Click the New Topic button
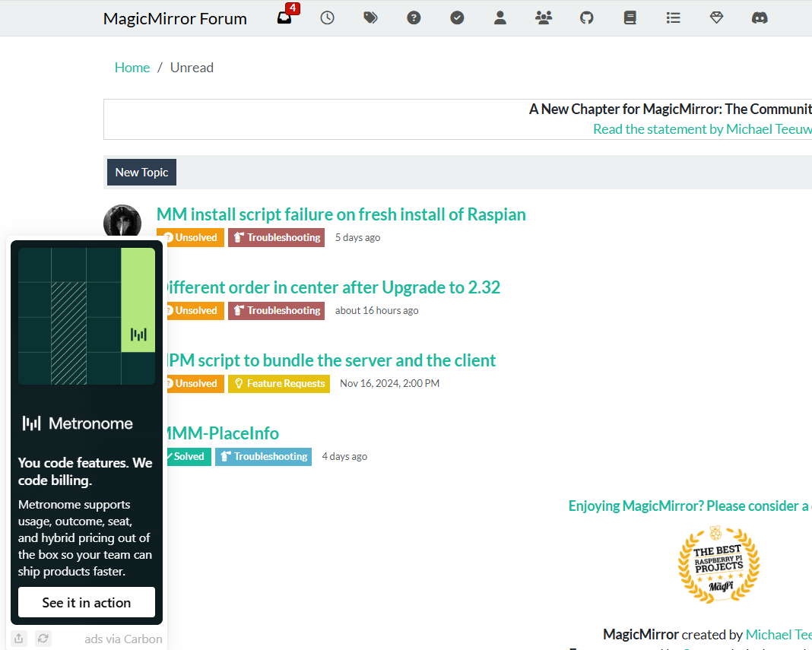This screenshot has height=650, width=812. click(141, 173)
